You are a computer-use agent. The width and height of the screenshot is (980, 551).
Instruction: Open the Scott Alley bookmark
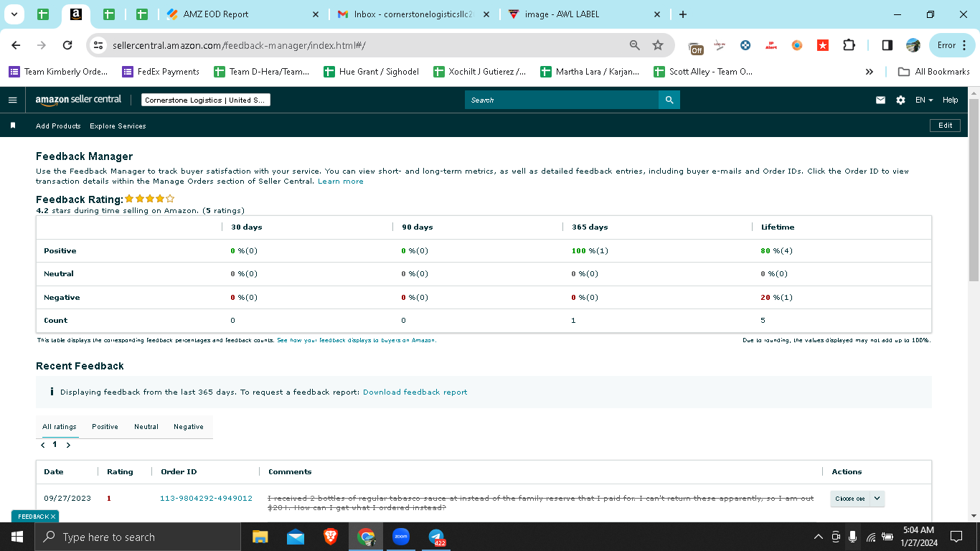click(703, 72)
